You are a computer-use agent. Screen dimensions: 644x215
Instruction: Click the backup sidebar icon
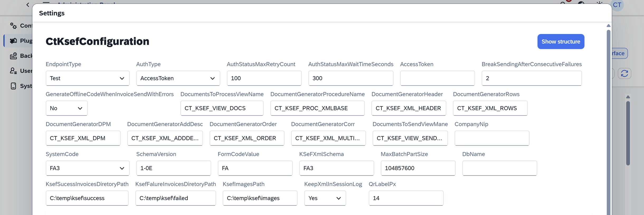13,56
